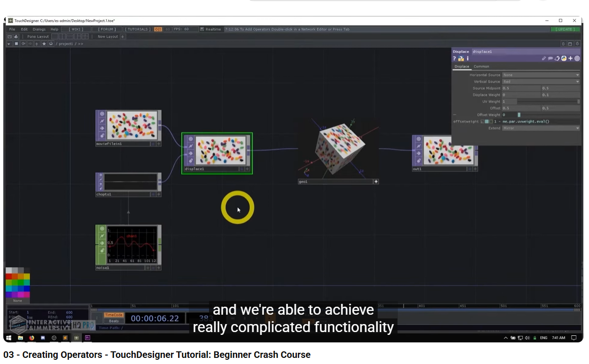Select the pencil edit icon in the parameter header
589x364 pixels.
pos(544,59)
